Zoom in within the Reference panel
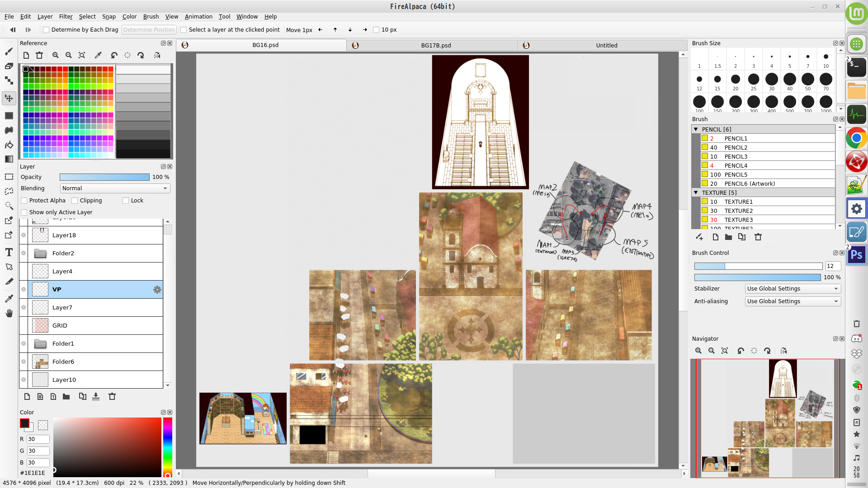This screenshot has width=868, height=488. pyautogui.click(x=56, y=55)
